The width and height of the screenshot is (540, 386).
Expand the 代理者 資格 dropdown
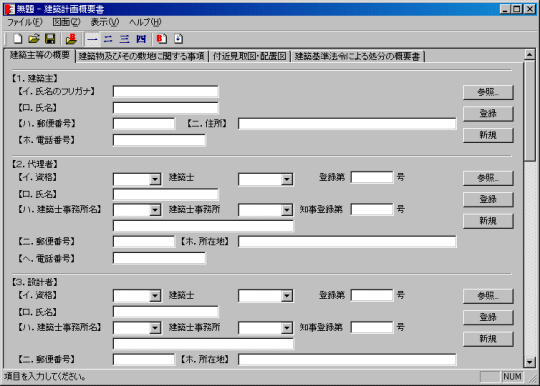[x=155, y=179]
